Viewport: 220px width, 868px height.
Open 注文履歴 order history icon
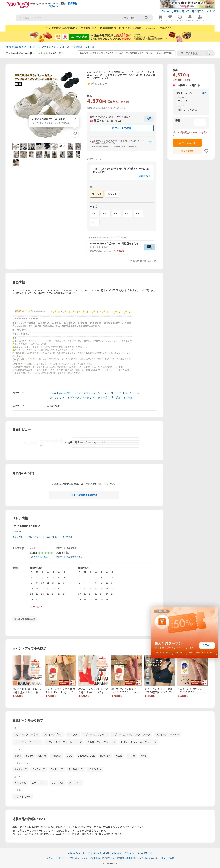coord(180,18)
